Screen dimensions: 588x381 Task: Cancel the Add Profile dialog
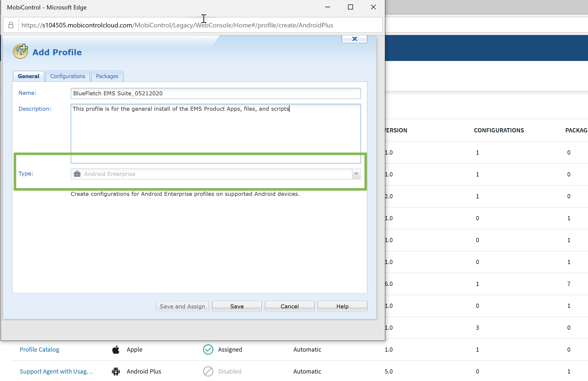point(290,306)
